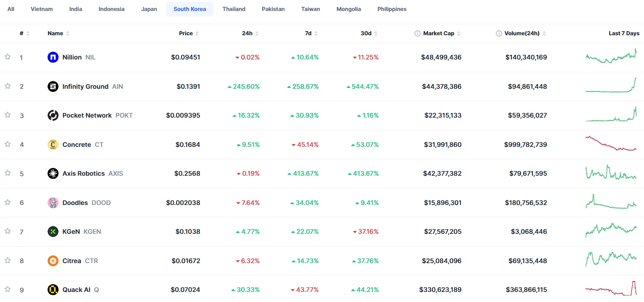This screenshot has width=644, height=302.
Task: Sort by 7d change column
Action: tap(311, 33)
